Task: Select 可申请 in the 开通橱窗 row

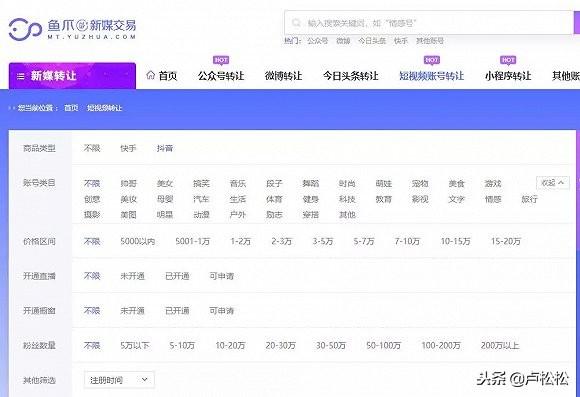Action: click(x=221, y=311)
